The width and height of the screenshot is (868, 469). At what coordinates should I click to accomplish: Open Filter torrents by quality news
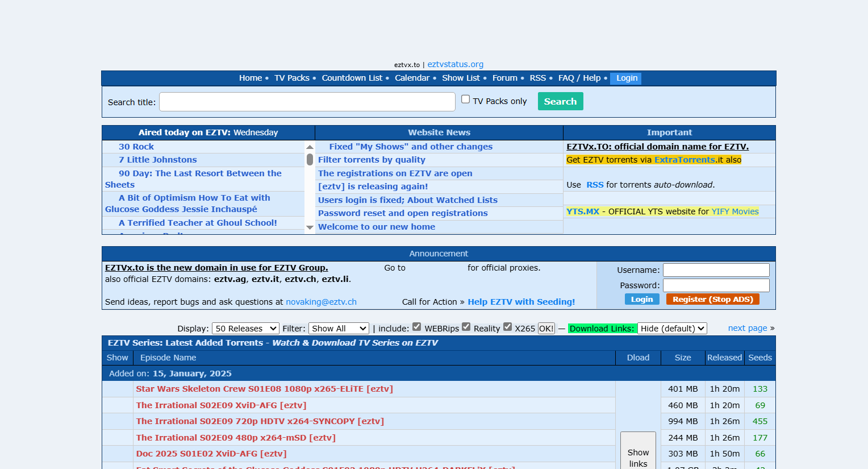pos(372,160)
